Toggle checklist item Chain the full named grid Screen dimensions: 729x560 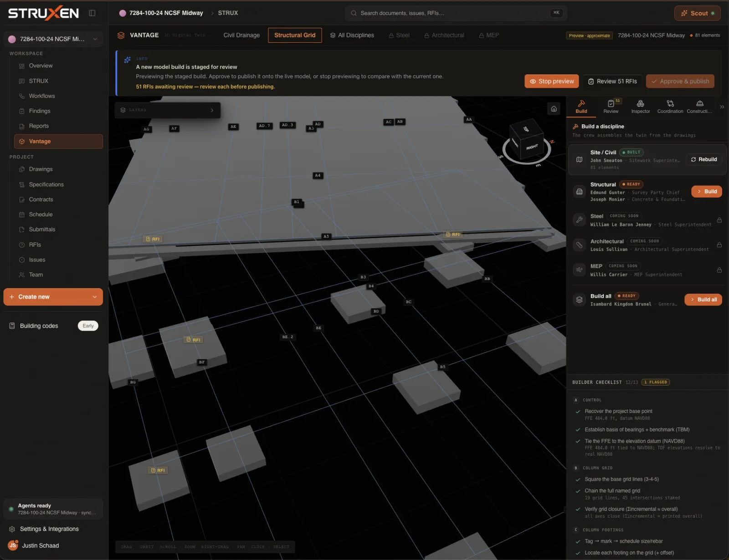[x=578, y=491]
